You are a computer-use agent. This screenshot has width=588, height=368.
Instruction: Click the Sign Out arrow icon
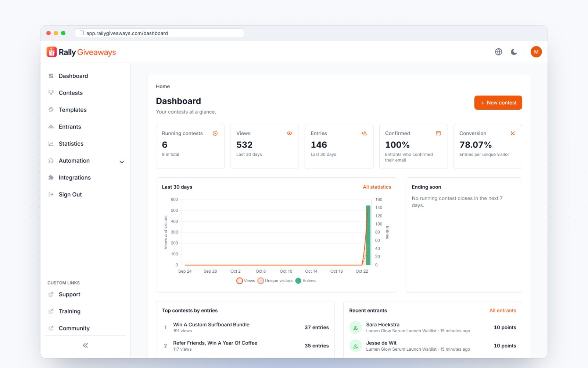coord(51,194)
